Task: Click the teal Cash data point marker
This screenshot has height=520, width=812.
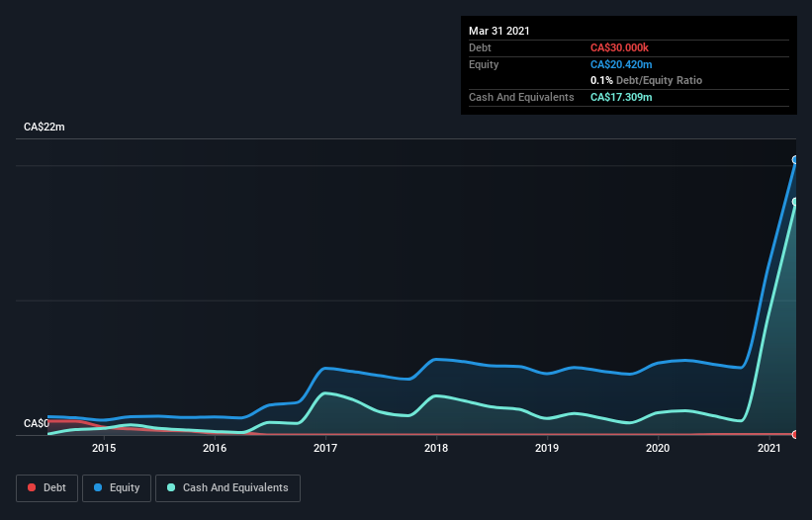Action: pyautogui.click(x=795, y=202)
